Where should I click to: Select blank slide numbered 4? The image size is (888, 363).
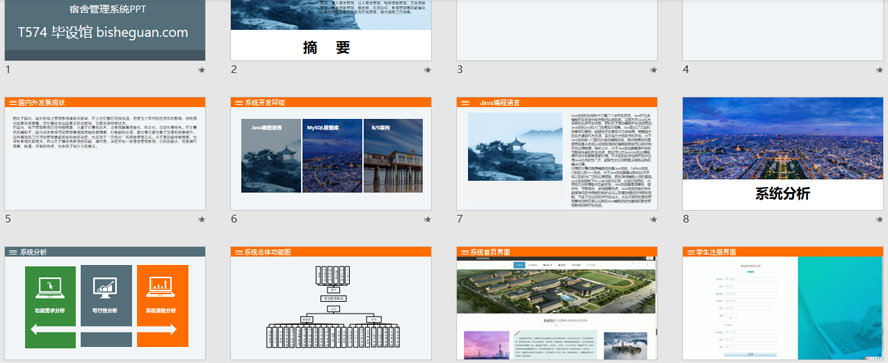(783, 30)
